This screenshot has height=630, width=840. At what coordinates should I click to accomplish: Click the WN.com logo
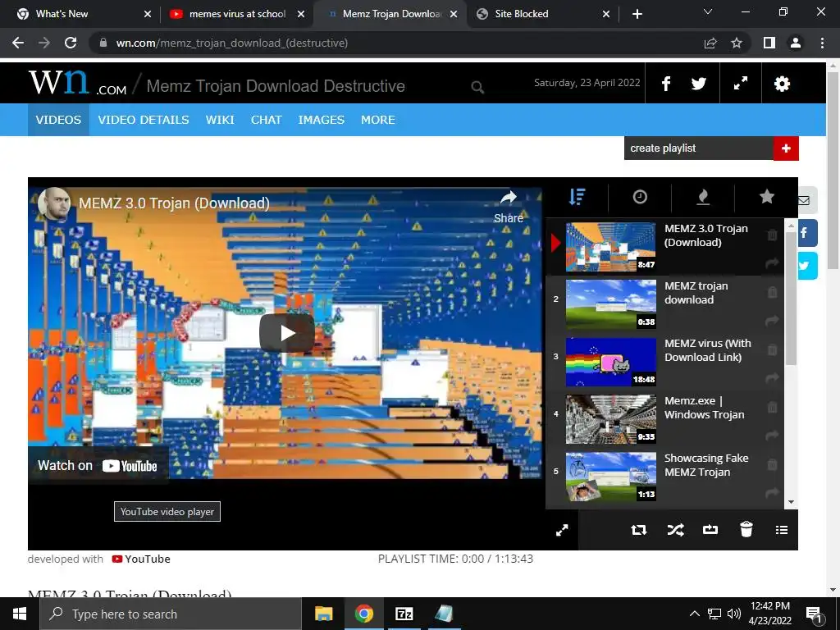(78, 84)
